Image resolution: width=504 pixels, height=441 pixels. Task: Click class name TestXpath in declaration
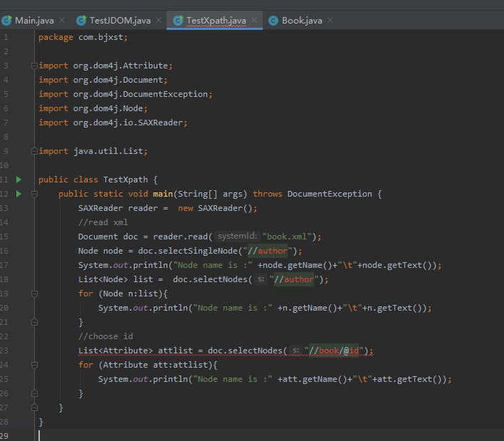coord(125,180)
